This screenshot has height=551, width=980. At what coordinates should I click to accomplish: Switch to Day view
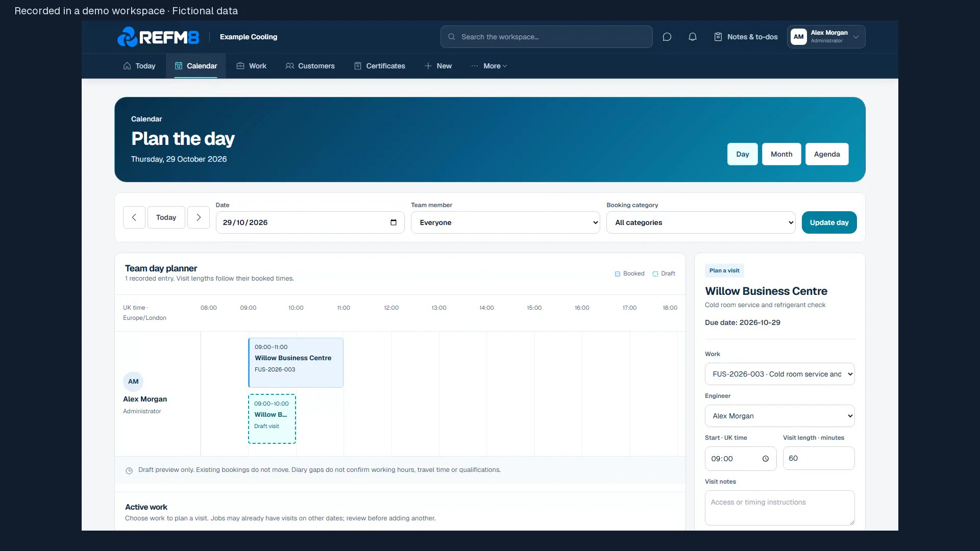(743, 154)
